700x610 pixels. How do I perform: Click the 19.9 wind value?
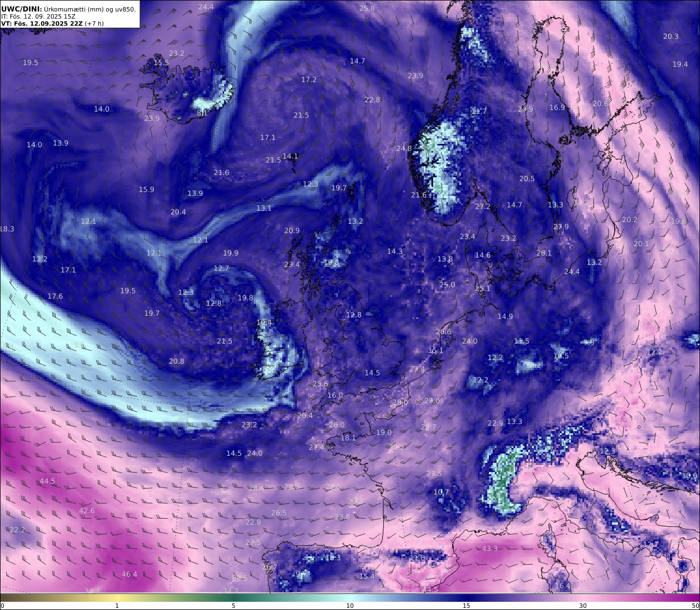(231, 253)
